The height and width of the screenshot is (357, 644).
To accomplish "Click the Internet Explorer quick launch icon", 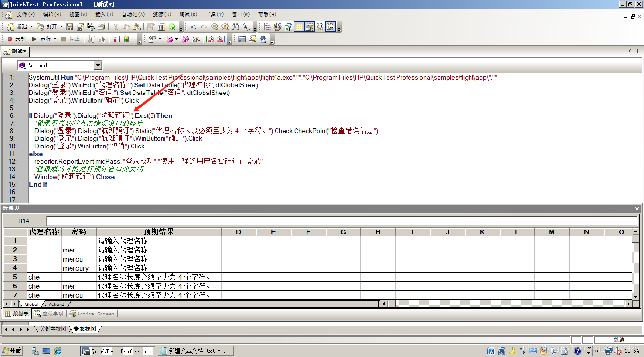I will click(58, 351).
